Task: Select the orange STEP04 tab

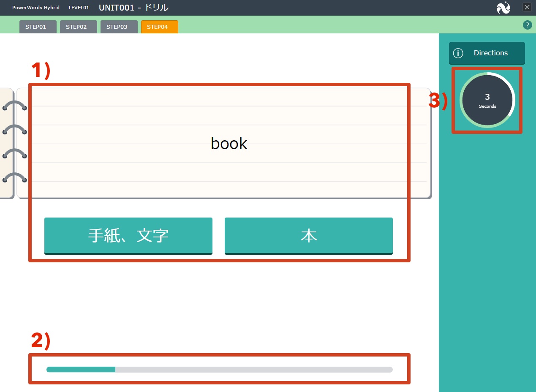Action: (x=159, y=27)
